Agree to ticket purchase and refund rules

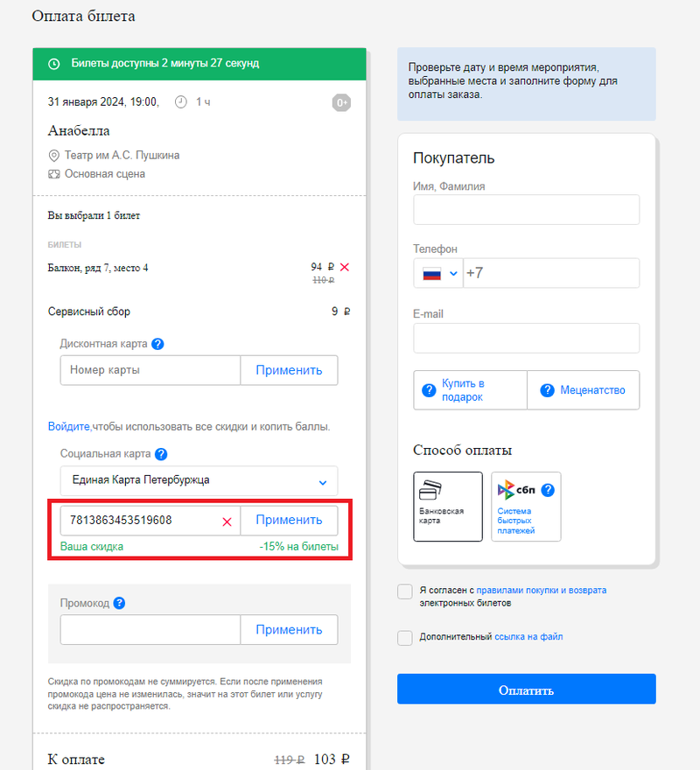[x=404, y=591]
